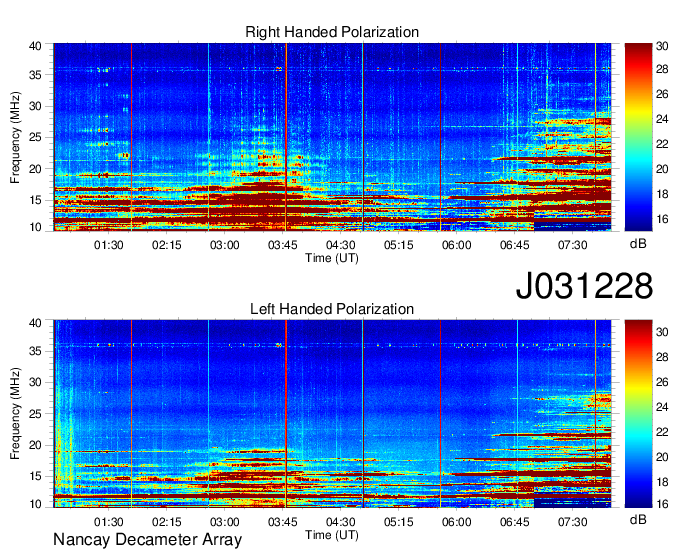Click the "22" value on lower colorbar
Screen dimensions: 680x552
(x=662, y=432)
